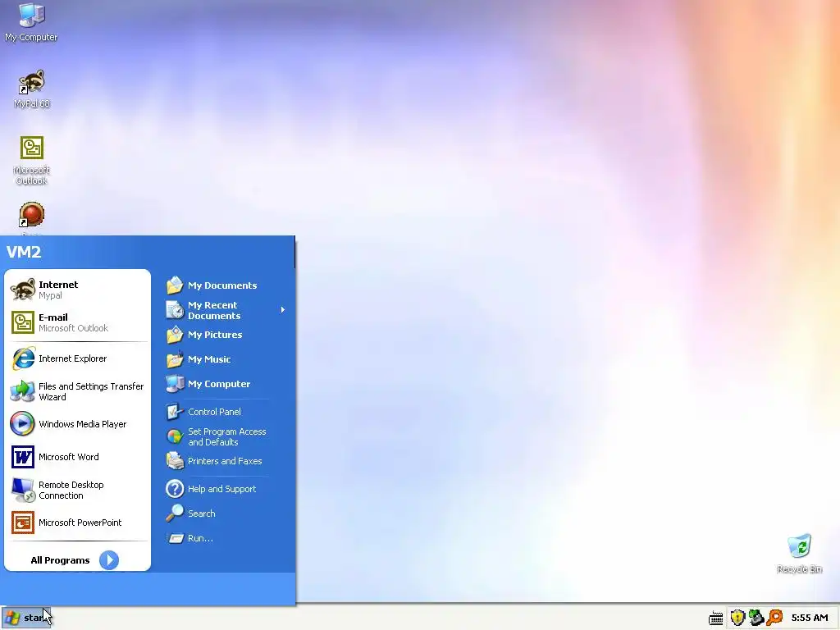Click the 5:55 AM taskbar clock
This screenshot has width=840, height=630.
pyautogui.click(x=810, y=618)
